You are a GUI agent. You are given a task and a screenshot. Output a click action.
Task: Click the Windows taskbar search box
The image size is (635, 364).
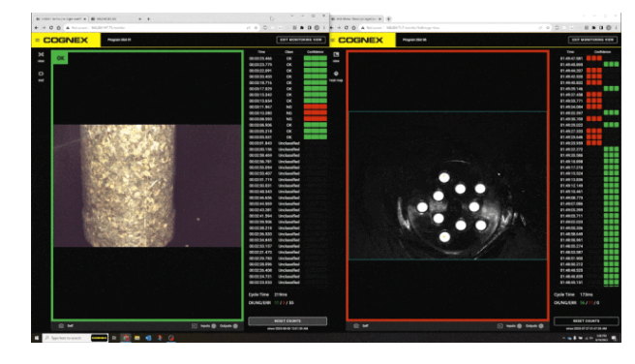pos(67,338)
